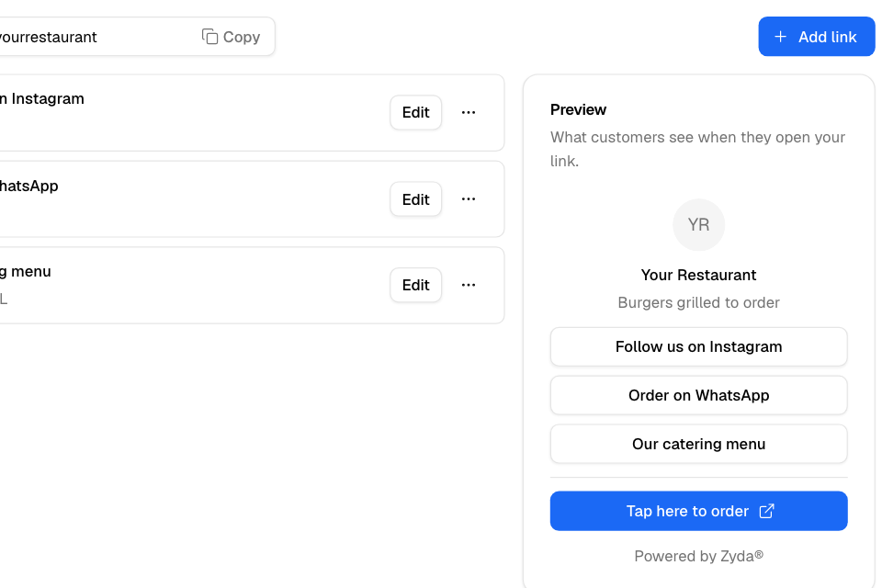Edit the Instagram link
This screenshot has height=588, width=882.
pos(415,112)
